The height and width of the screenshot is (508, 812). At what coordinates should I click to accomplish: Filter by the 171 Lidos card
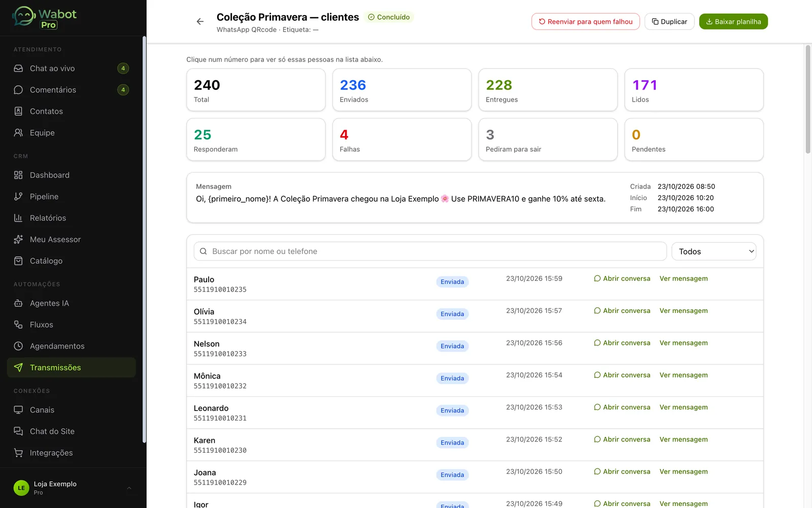coord(694,90)
